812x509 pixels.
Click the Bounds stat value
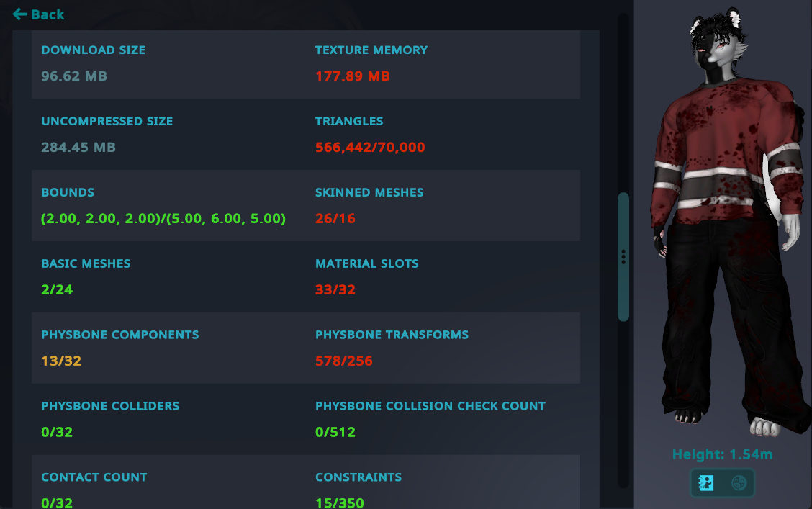tap(163, 218)
